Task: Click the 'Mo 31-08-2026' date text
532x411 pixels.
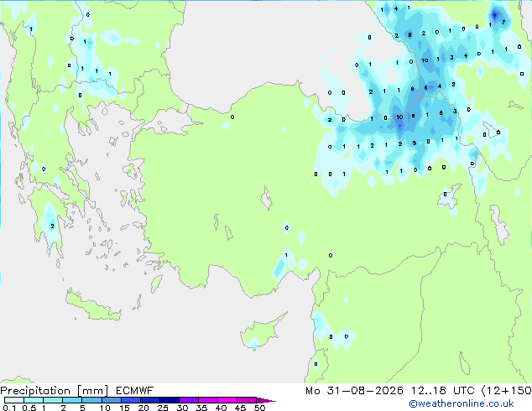Action: pyautogui.click(x=354, y=391)
